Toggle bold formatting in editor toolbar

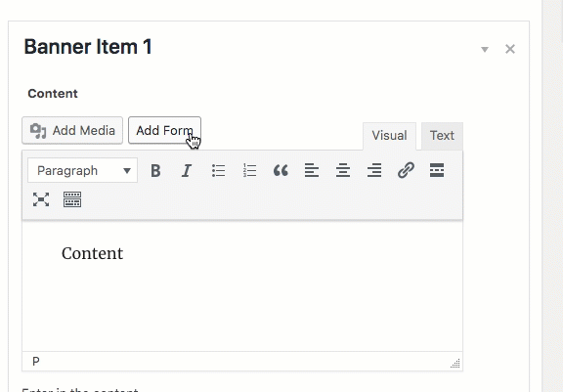pyautogui.click(x=155, y=170)
